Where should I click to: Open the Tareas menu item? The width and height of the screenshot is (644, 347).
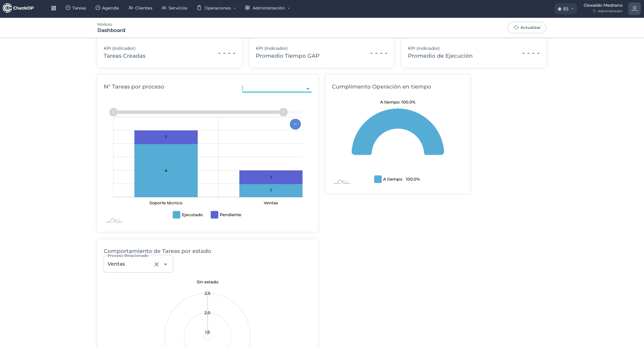pyautogui.click(x=76, y=8)
